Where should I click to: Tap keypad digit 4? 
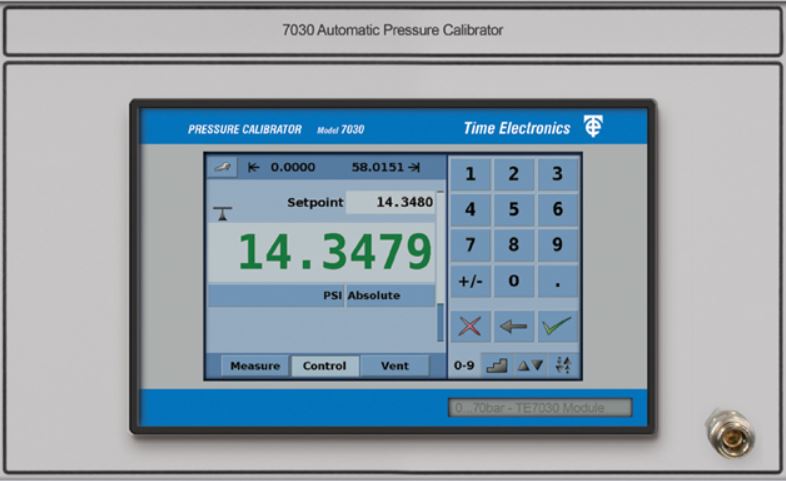(x=470, y=209)
